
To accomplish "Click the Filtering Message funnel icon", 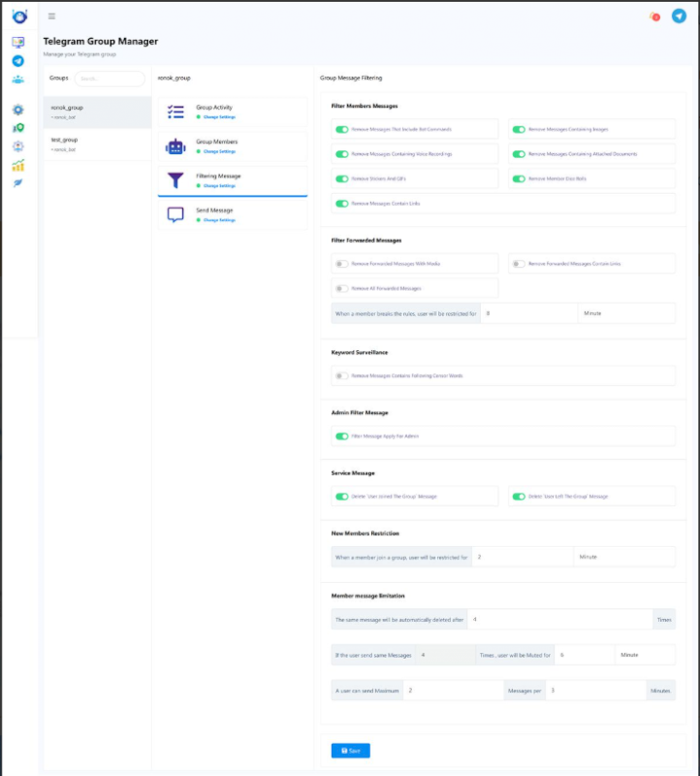I will (175, 180).
